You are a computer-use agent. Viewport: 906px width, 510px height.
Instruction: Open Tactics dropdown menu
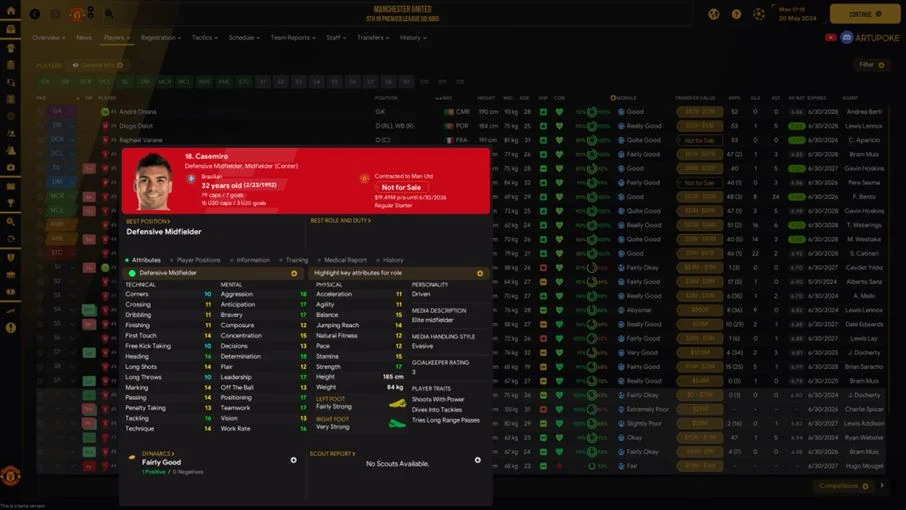[x=205, y=38]
